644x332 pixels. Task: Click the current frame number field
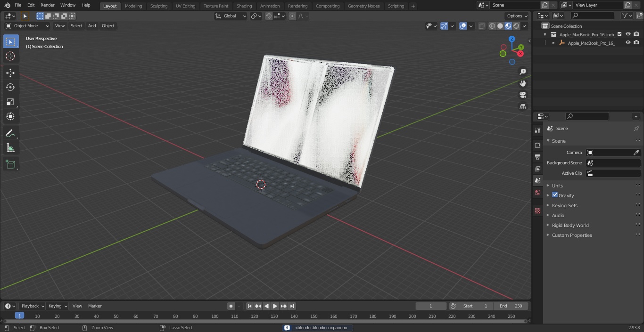click(x=431, y=306)
